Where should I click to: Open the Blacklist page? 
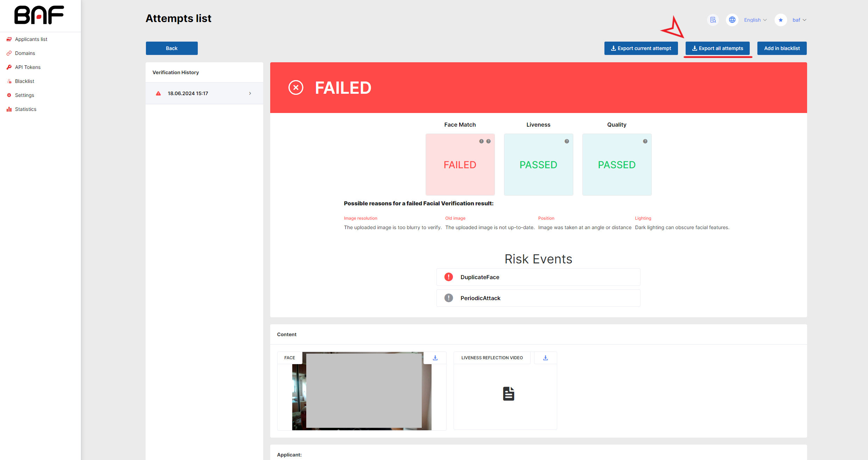(x=24, y=81)
